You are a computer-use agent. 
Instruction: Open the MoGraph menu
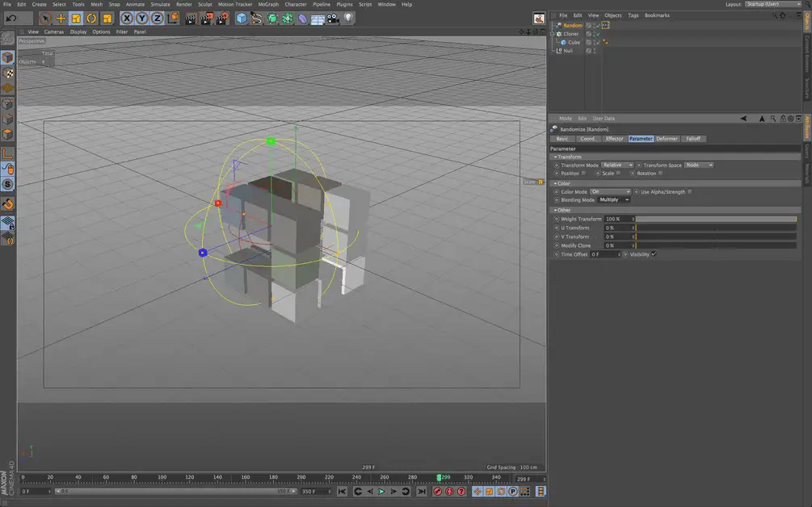click(268, 4)
